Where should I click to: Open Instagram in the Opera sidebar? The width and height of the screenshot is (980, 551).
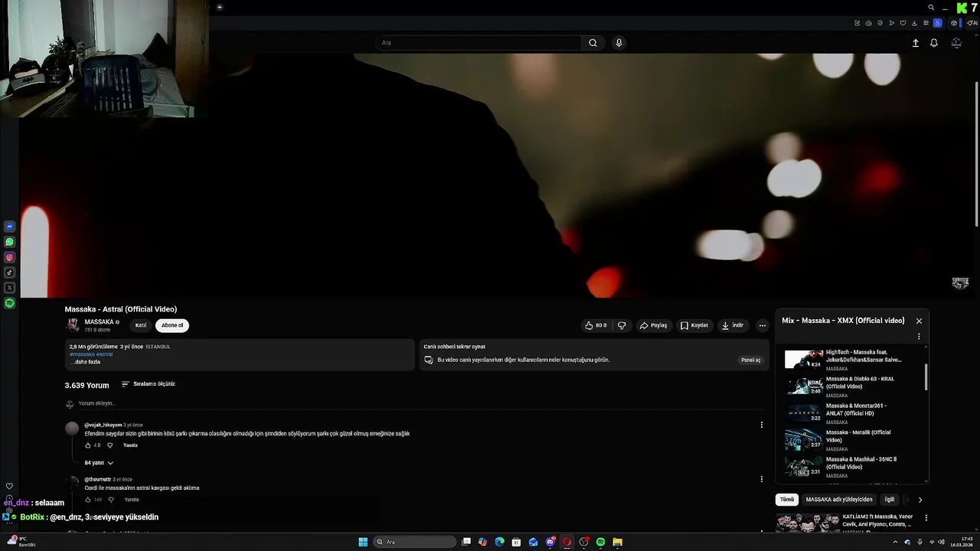tap(10, 257)
